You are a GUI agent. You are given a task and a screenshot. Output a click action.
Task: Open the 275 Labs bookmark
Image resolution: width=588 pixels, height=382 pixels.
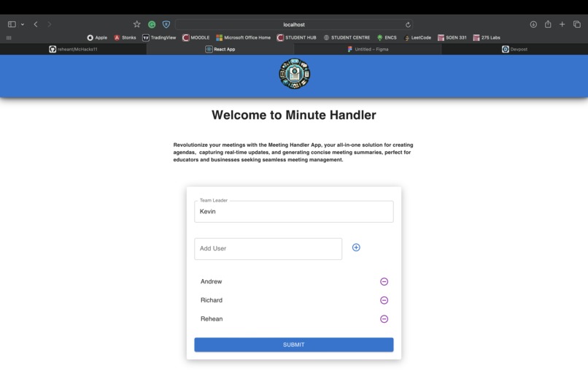(487, 37)
